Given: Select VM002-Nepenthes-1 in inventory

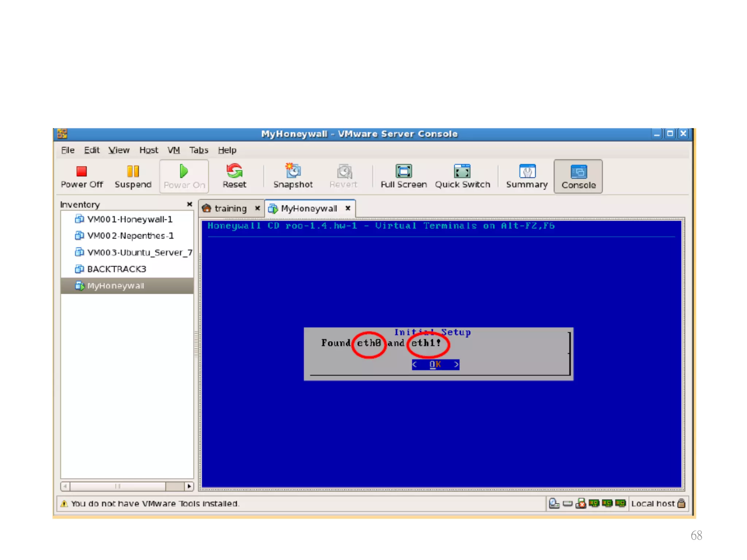Looking at the screenshot, I should [x=130, y=236].
